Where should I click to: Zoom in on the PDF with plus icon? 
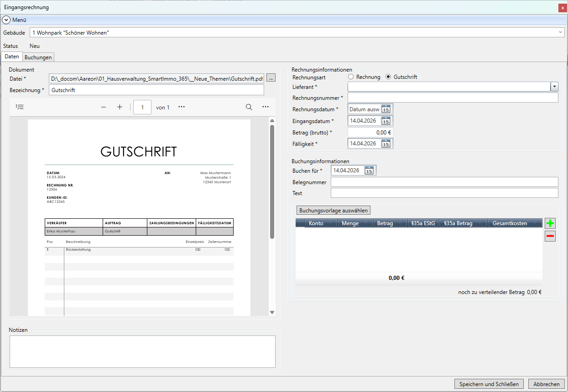pyautogui.click(x=120, y=107)
